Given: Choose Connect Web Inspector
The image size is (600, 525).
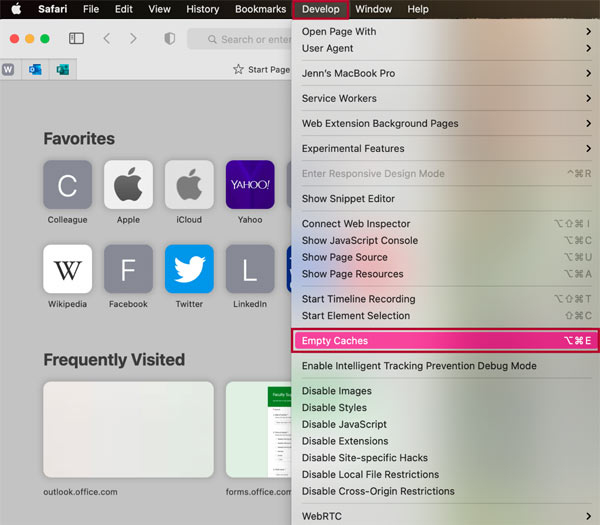Looking at the screenshot, I should coord(445,223).
